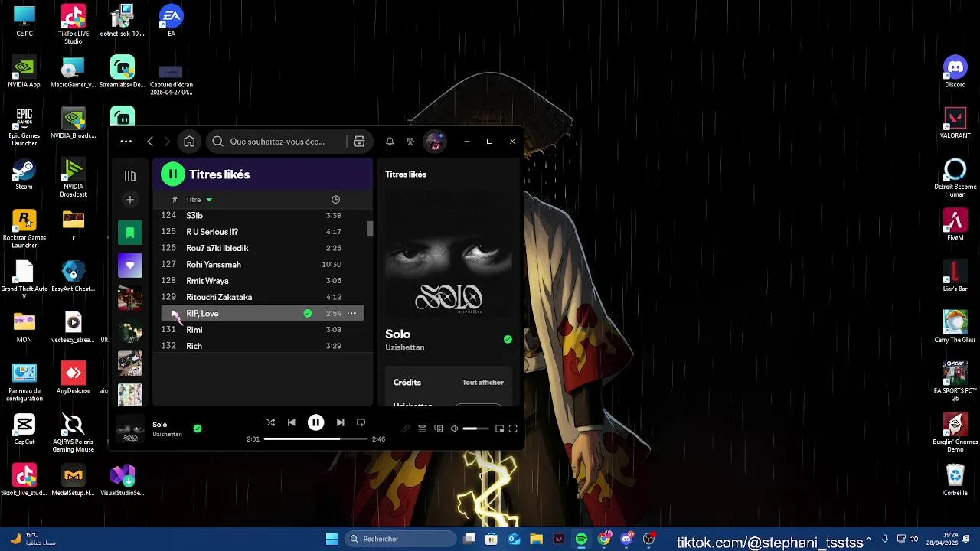The width and height of the screenshot is (980, 551).
Task: Open the green bookmark item in the sidebar
Action: pos(130,233)
